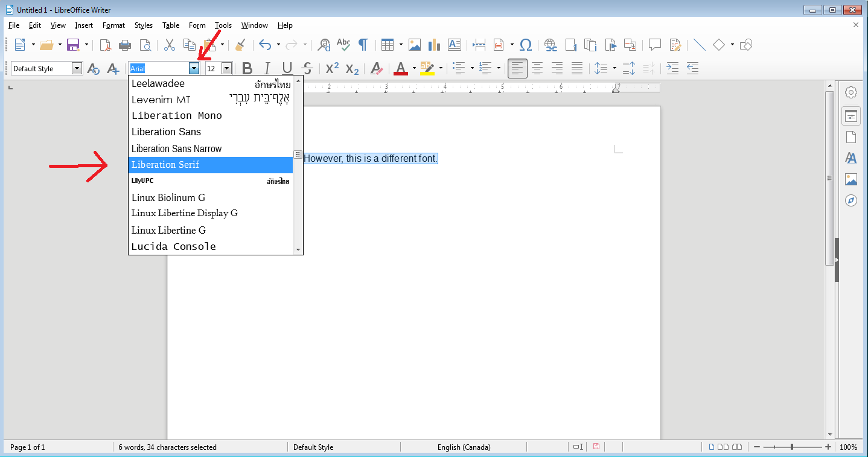868x457 pixels.
Task: Insert a table
Action: point(388,45)
